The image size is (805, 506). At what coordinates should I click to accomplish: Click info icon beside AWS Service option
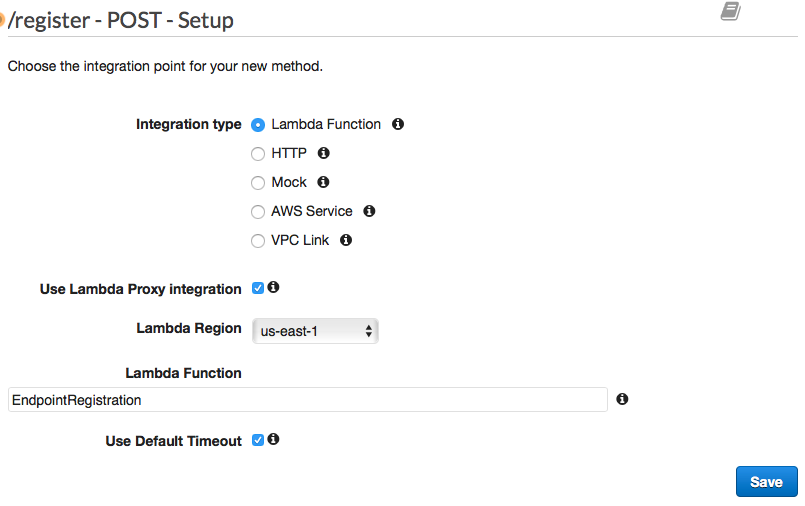(x=369, y=212)
